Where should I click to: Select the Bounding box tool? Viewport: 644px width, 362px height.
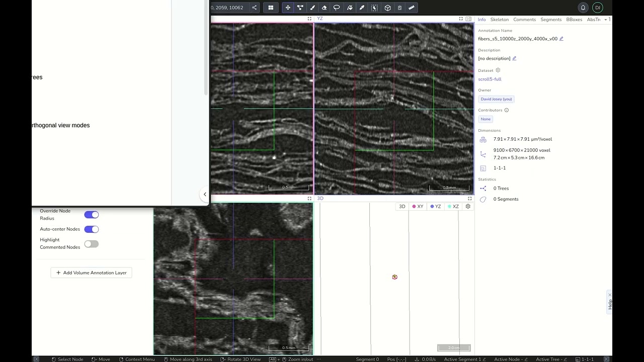[387, 8]
